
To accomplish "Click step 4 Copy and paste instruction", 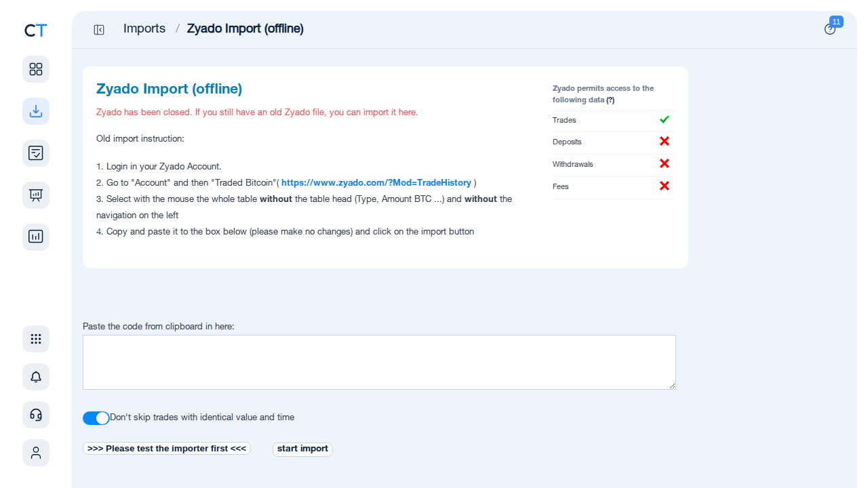I will (285, 232).
